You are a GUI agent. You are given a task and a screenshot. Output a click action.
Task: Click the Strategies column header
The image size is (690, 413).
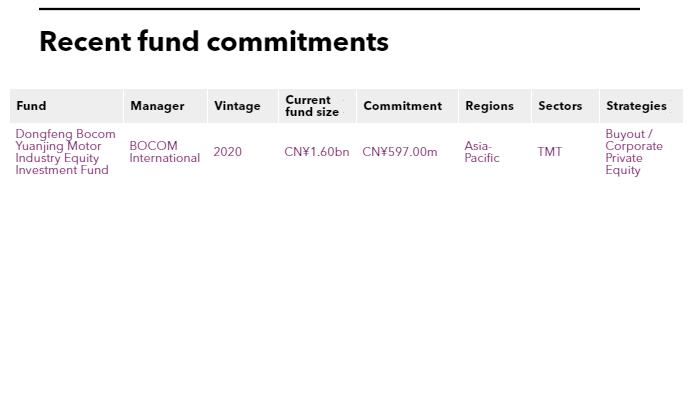tap(636, 106)
